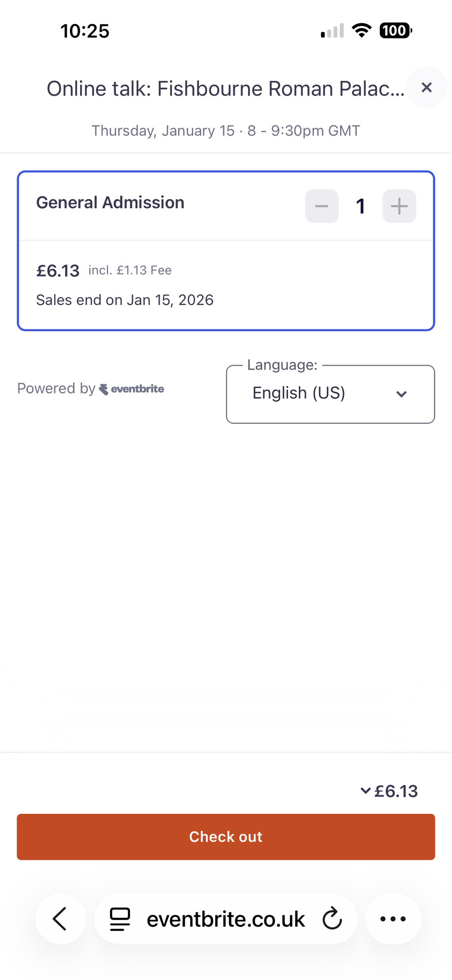Tap the Wi-Fi status icon
Viewport: 452px width, 980px height.
(362, 31)
